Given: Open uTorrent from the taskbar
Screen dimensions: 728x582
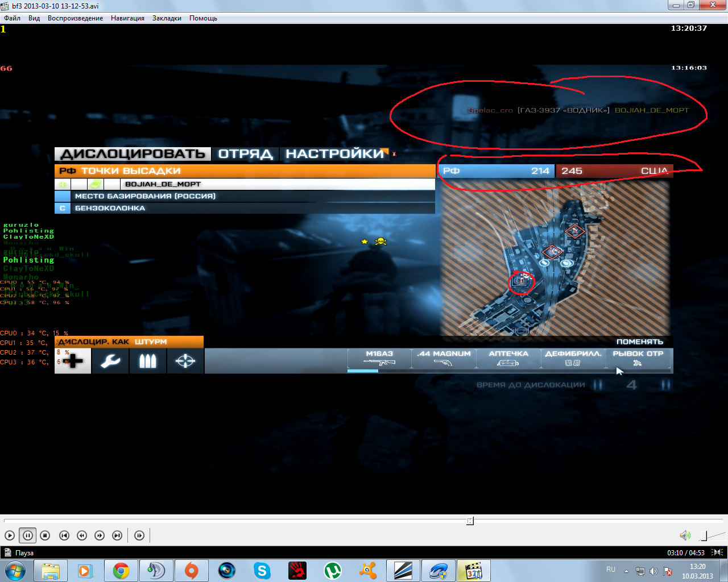Looking at the screenshot, I should point(333,571).
